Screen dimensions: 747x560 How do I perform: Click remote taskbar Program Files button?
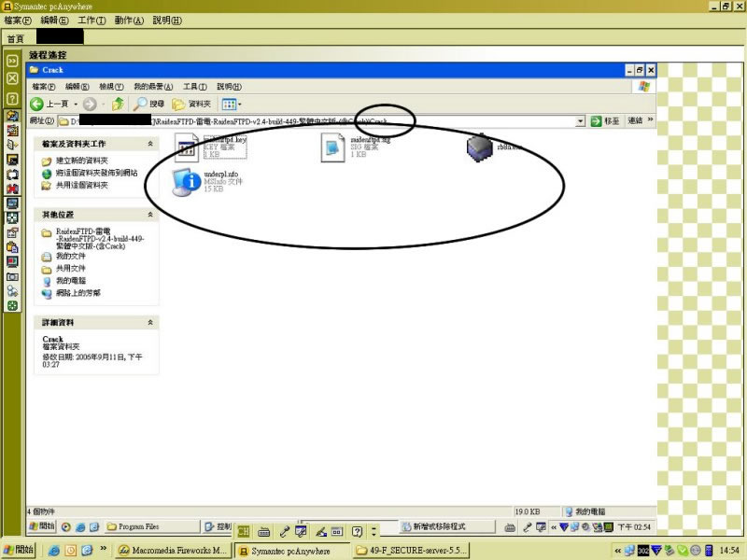coord(152,526)
